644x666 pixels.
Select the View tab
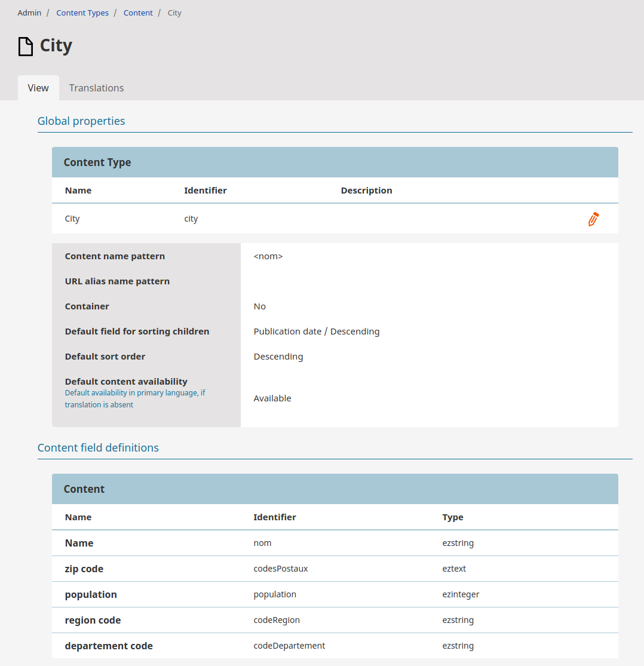tap(38, 88)
